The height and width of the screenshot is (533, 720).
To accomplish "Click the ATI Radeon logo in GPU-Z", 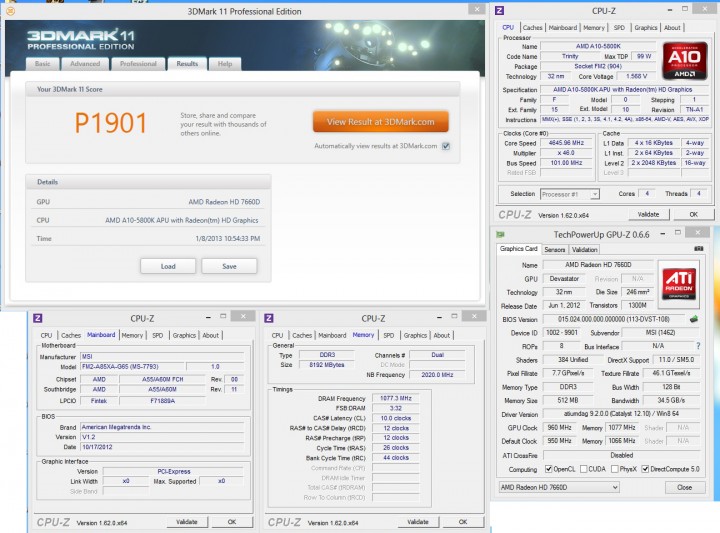I will tap(679, 285).
